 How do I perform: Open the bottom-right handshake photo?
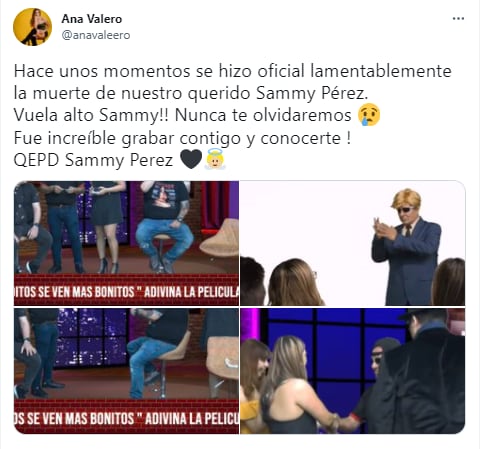tap(352, 371)
